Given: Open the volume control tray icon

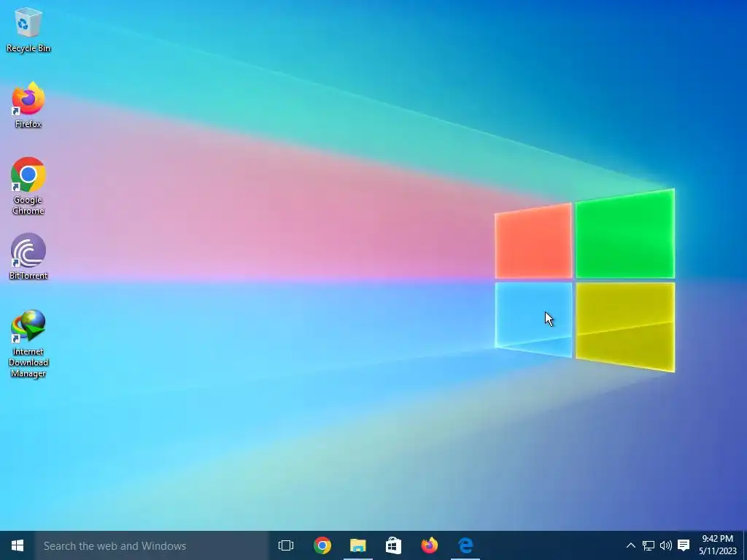Looking at the screenshot, I should tap(665, 545).
